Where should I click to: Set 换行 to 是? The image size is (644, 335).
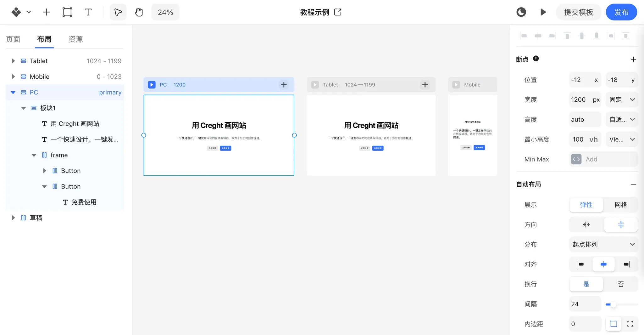click(x=586, y=284)
